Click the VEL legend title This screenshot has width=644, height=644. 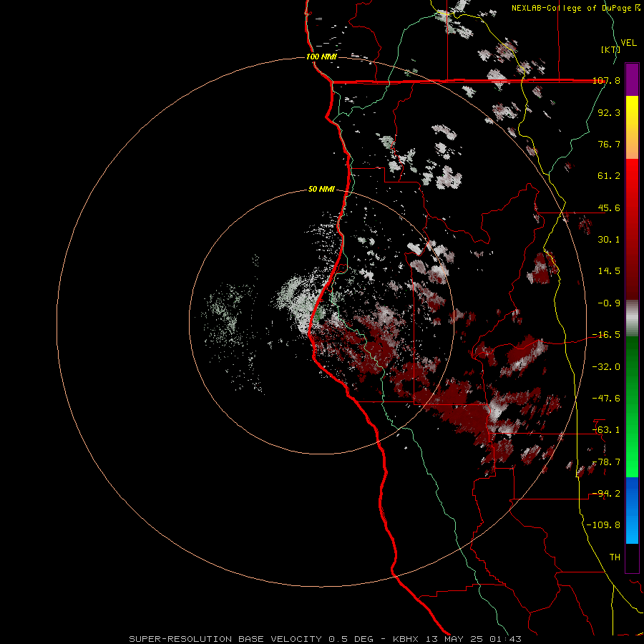coord(629,43)
